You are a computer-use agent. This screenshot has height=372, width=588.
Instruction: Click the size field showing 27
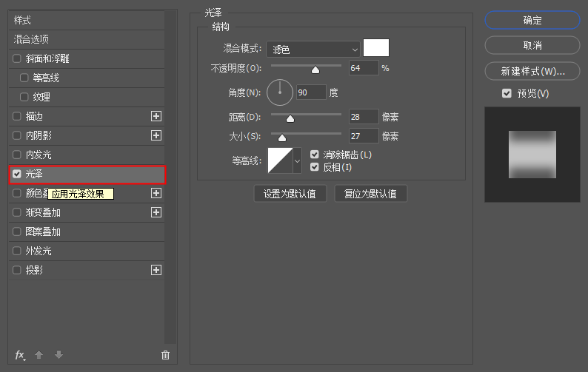coord(364,136)
